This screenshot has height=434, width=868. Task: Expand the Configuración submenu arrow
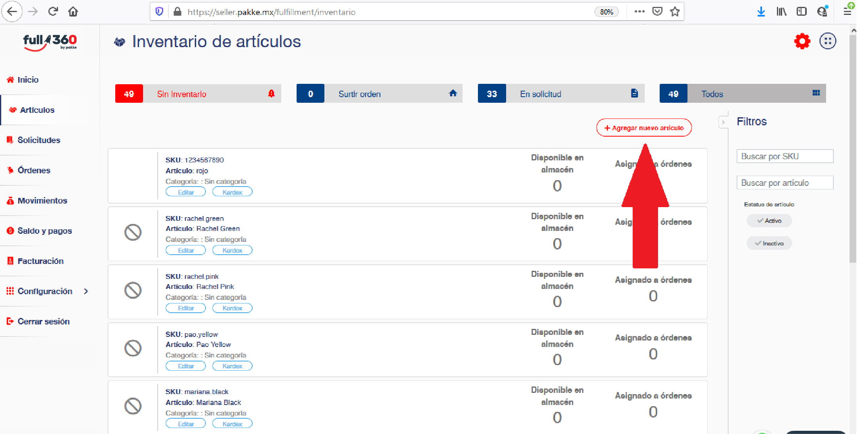point(86,291)
